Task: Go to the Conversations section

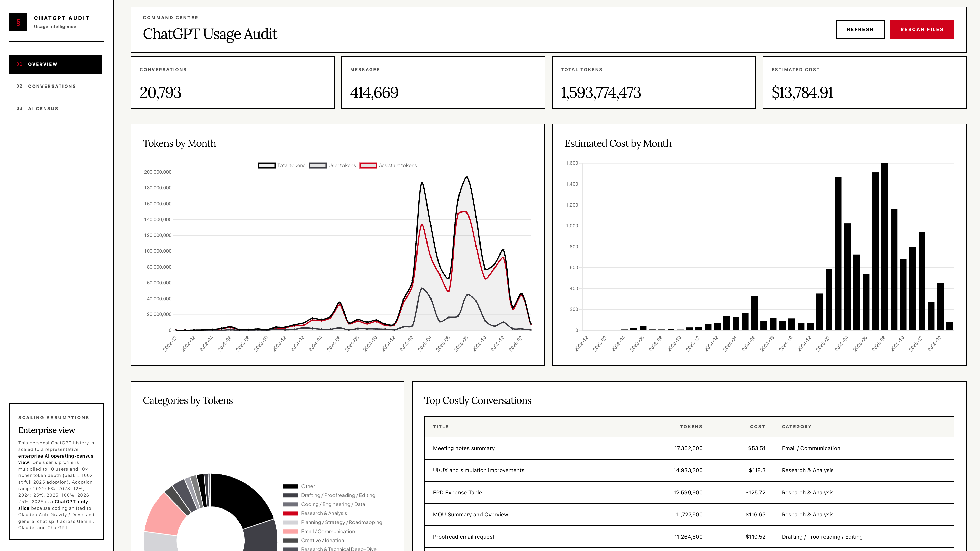Action: [56, 86]
